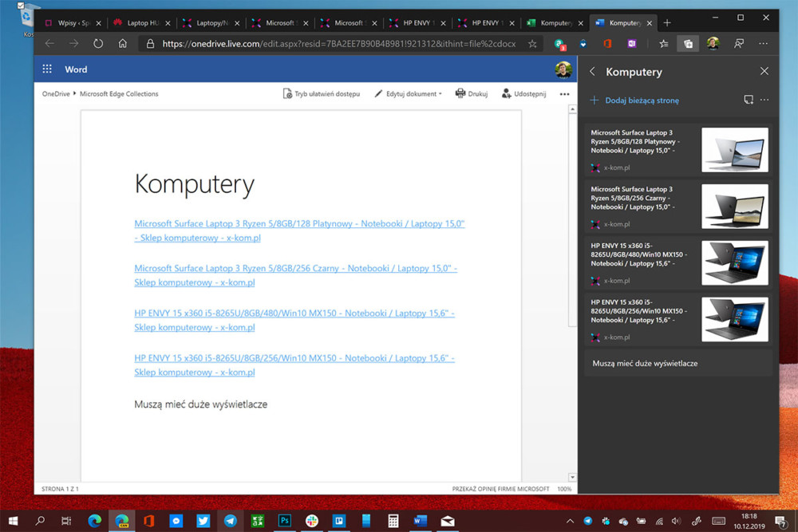Toggle the Collections button in Edge toolbar

688,44
